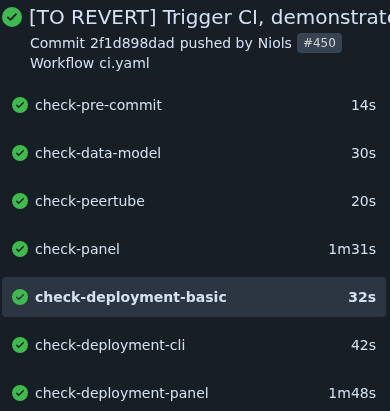This screenshot has width=390, height=411.
Task: Click check-pre-commit green status icon
Action: click(20, 105)
